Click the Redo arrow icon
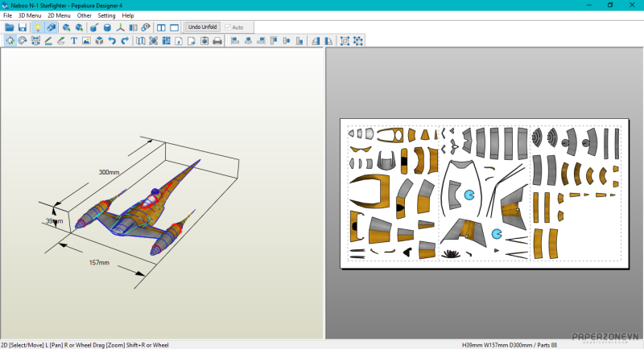The width and height of the screenshot is (644, 349). (125, 40)
